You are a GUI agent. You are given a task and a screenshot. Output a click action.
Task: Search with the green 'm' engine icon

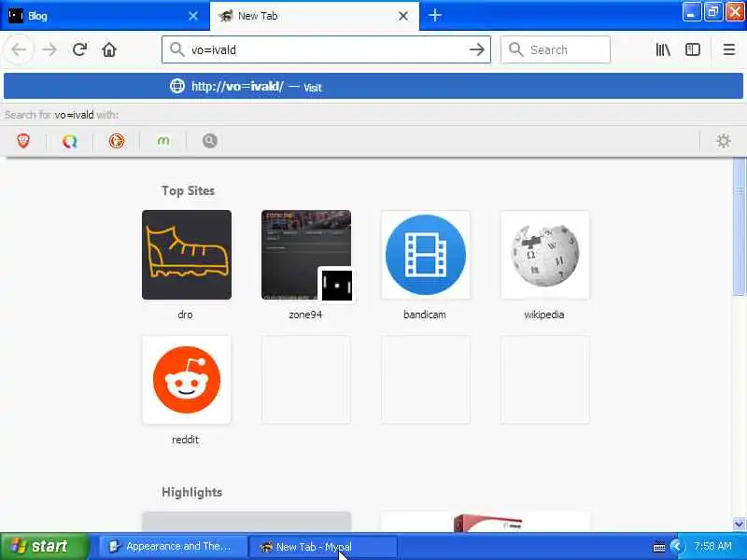point(163,141)
